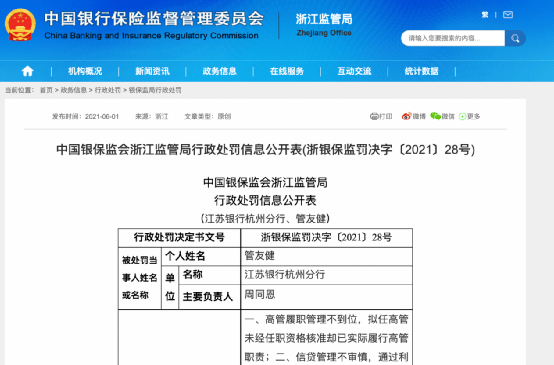This screenshot has width=554, height=365.
Task: Go to 银保监局行政处罚 breadcrumb link
Action: [x=155, y=90]
